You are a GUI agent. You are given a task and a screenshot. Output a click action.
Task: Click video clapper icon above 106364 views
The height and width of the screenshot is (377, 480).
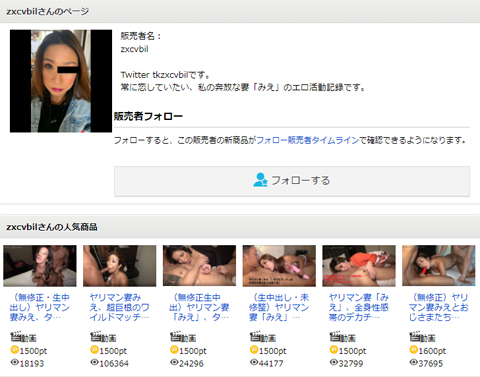pos(95,337)
